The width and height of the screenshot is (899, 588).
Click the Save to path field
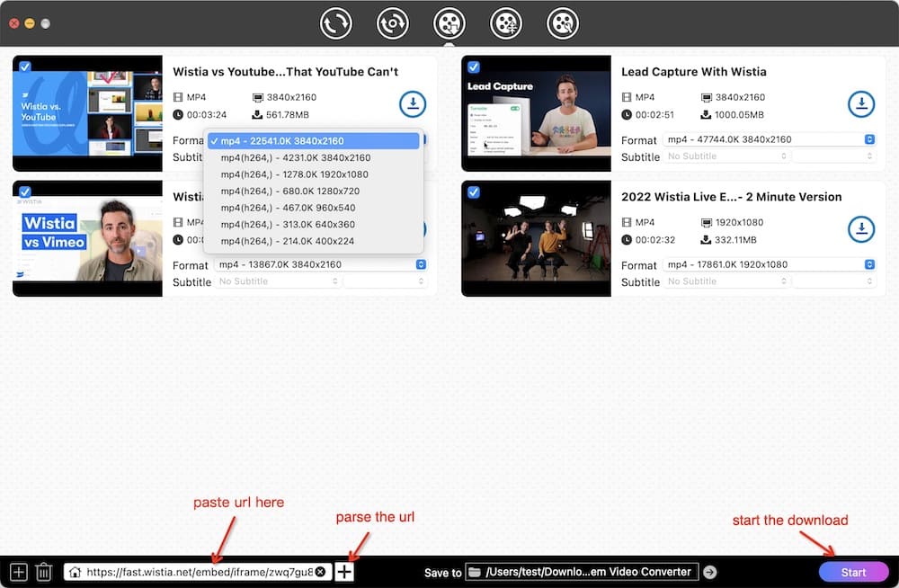pos(582,572)
